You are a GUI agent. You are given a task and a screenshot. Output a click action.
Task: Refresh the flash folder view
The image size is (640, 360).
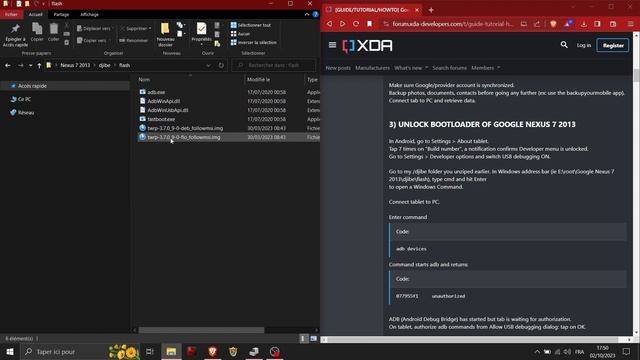click(221, 65)
